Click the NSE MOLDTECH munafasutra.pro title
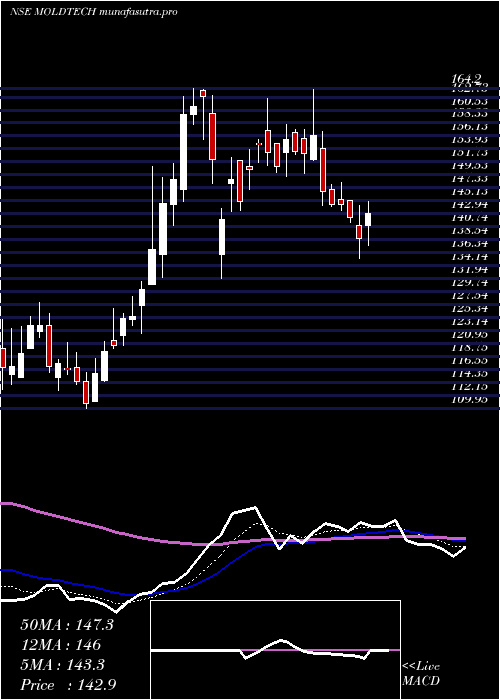Image resolution: width=500 pixels, height=700 pixels. coord(94,12)
